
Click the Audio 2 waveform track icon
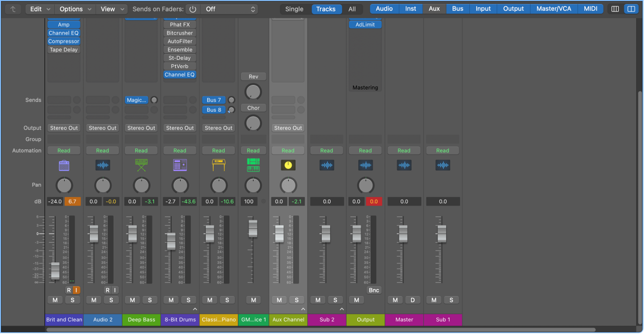tap(103, 166)
